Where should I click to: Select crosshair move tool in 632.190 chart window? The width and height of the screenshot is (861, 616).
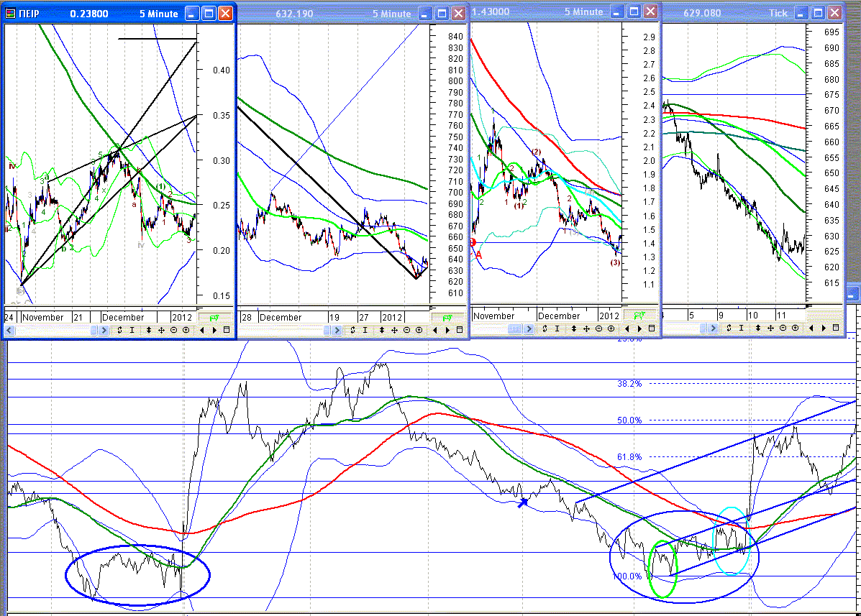(x=394, y=330)
